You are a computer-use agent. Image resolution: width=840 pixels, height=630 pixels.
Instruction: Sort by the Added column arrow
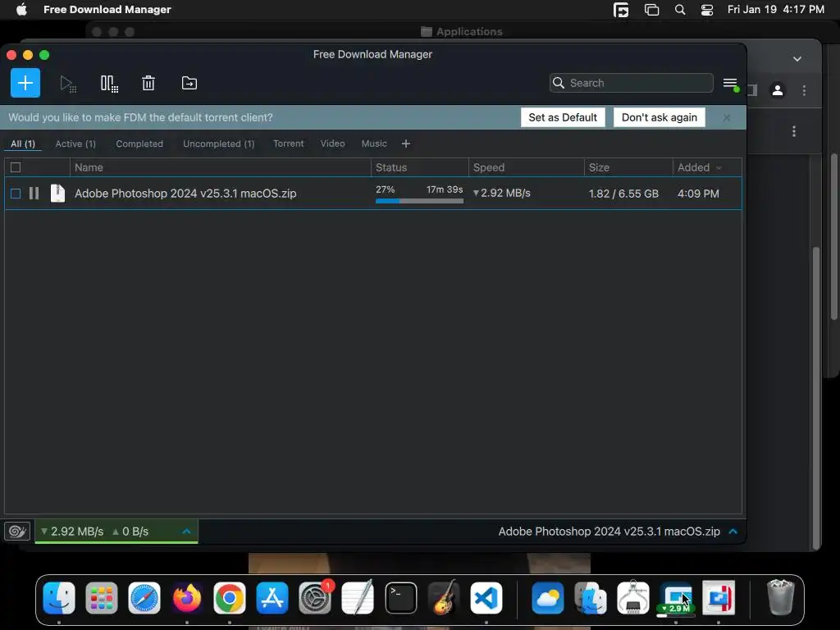pyautogui.click(x=719, y=167)
